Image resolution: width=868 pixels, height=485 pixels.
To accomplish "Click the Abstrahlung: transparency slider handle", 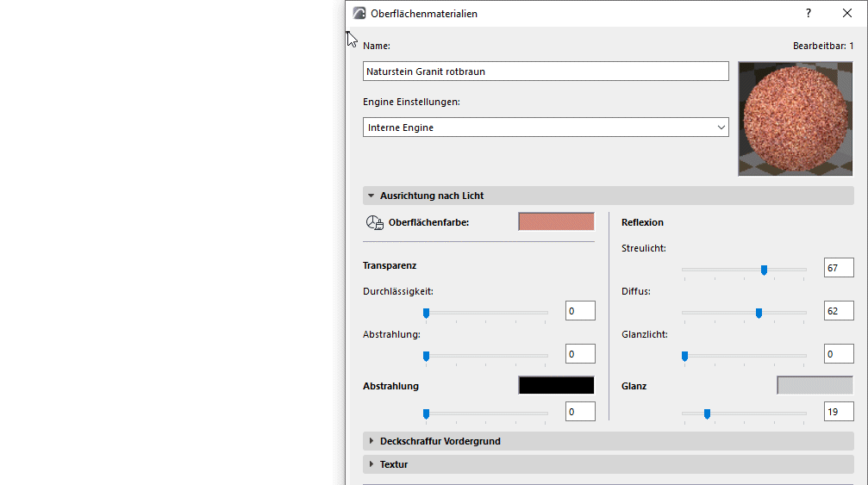I will pyautogui.click(x=427, y=357).
